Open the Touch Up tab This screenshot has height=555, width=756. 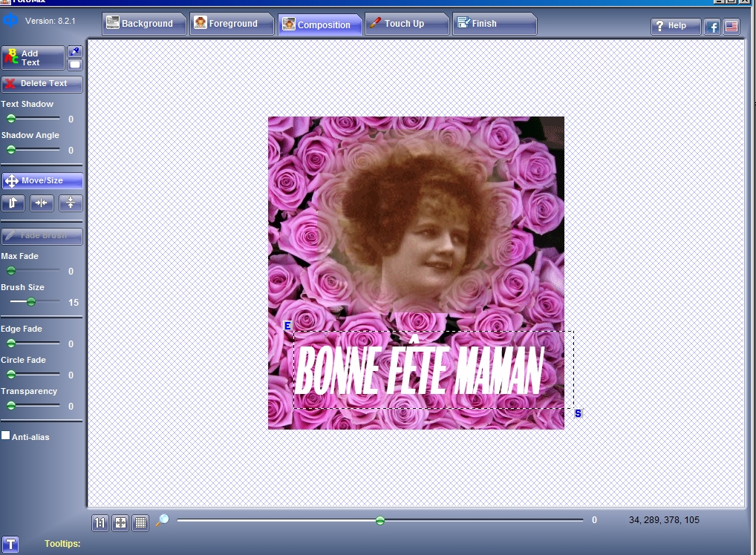[x=407, y=24]
